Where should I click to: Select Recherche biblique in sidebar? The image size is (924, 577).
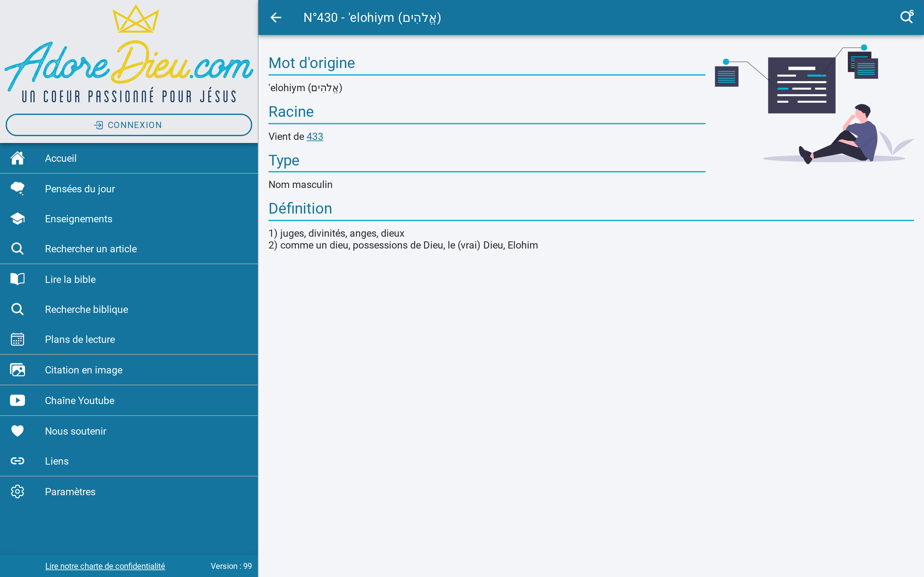pyautogui.click(x=86, y=309)
